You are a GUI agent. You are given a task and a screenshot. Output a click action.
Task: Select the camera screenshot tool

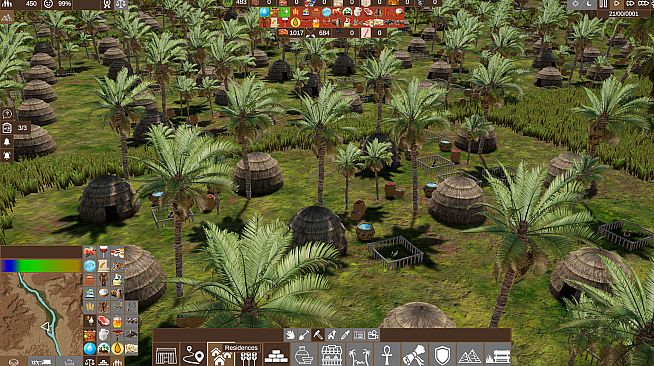click(x=373, y=335)
